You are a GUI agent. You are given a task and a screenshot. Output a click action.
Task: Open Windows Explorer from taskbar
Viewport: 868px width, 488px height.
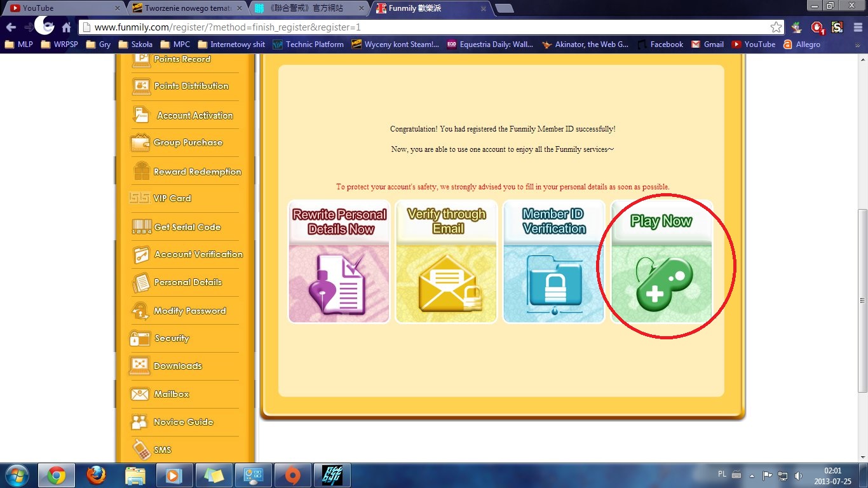tap(135, 475)
